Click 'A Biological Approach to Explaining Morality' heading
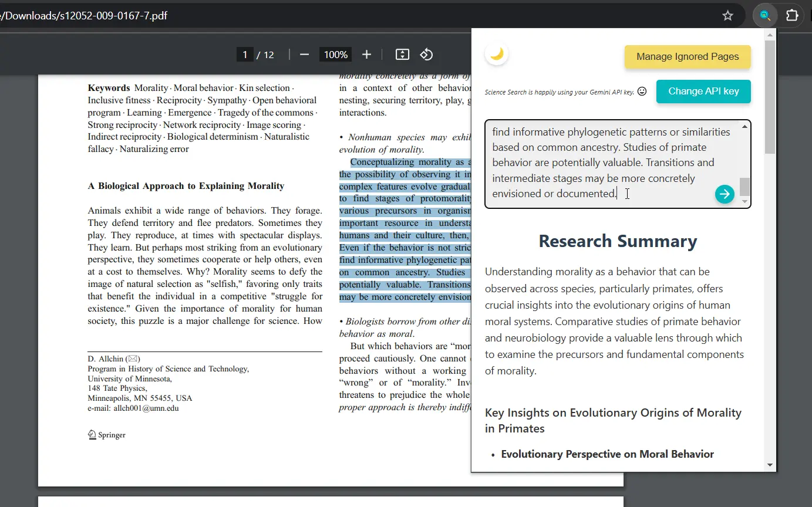The image size is (812, 507). pos(186,186)
